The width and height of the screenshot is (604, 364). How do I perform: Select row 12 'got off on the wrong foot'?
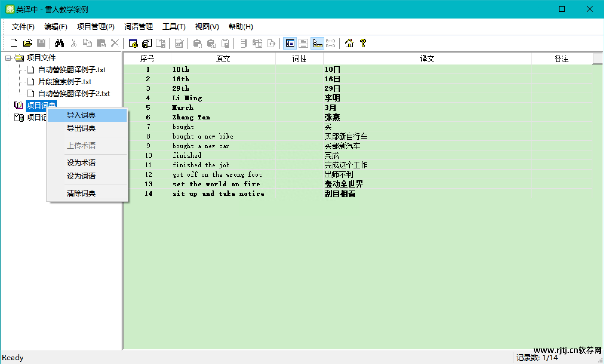pos(217,175)
